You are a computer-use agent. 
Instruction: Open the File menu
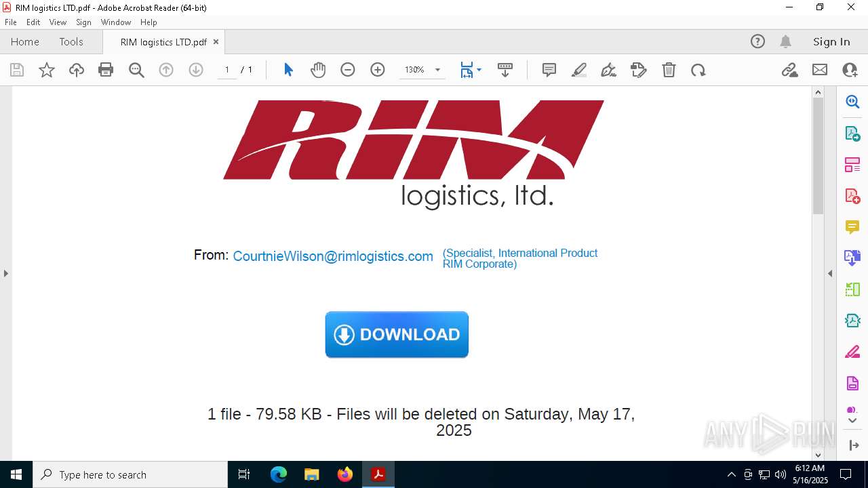point(11,22)
